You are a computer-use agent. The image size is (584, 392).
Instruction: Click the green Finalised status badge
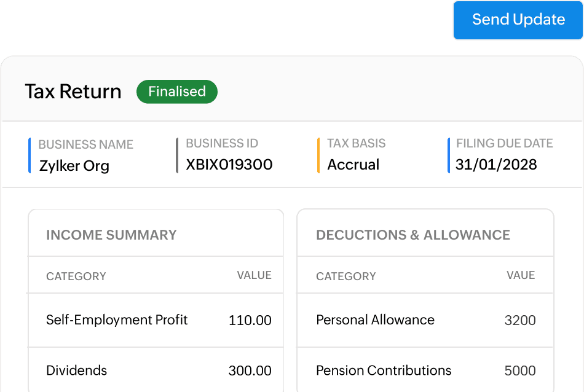(x=177, y=92)
